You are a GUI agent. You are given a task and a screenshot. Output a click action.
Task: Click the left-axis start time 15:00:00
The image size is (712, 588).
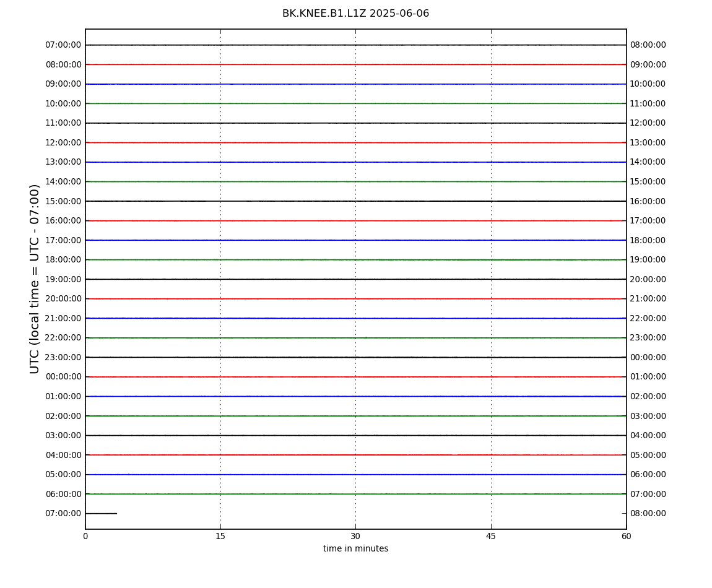(64, 201)
